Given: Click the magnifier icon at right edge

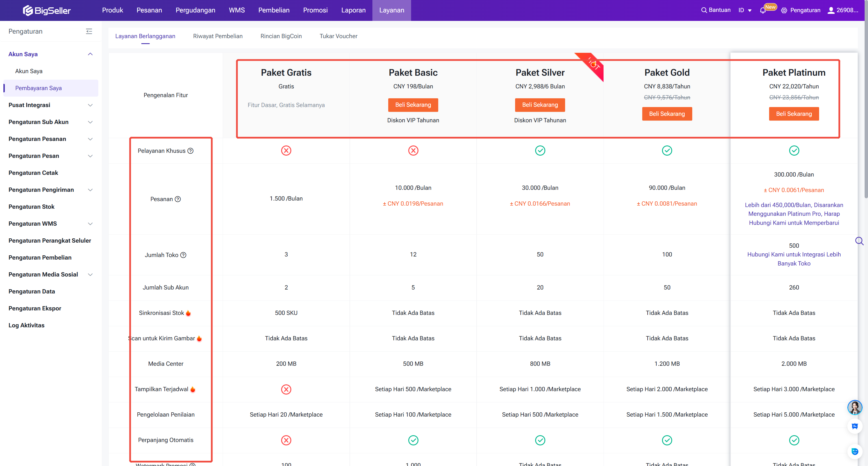Looking at the screenshot, I should pyautogui.click(x=859, y=241).
